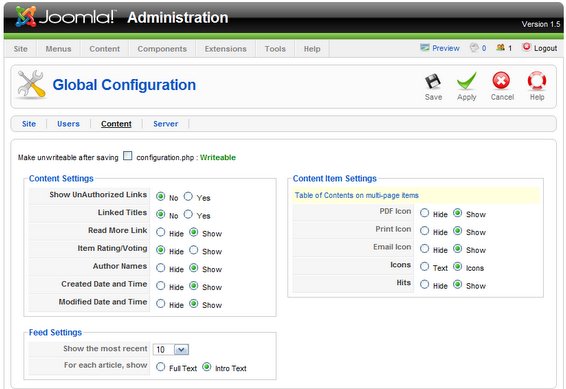Select Hide for PDF Icon
The width and height of the screenshot is (566, 389).
[424, 213]
